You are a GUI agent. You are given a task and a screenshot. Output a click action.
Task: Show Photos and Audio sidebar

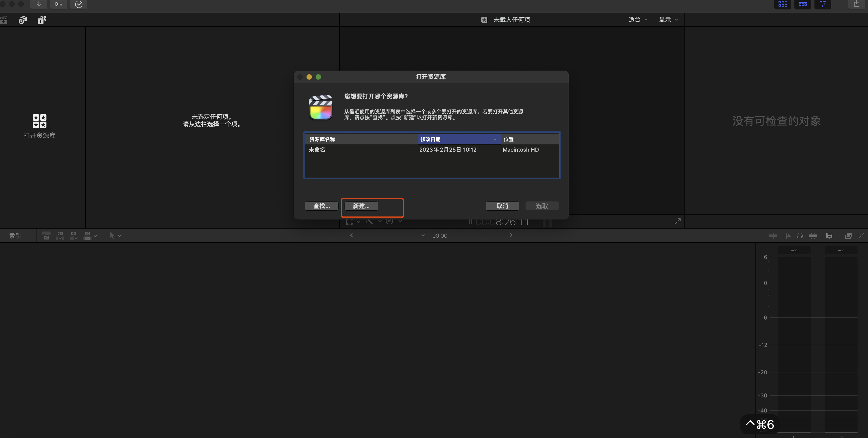(x=23, y=20)
